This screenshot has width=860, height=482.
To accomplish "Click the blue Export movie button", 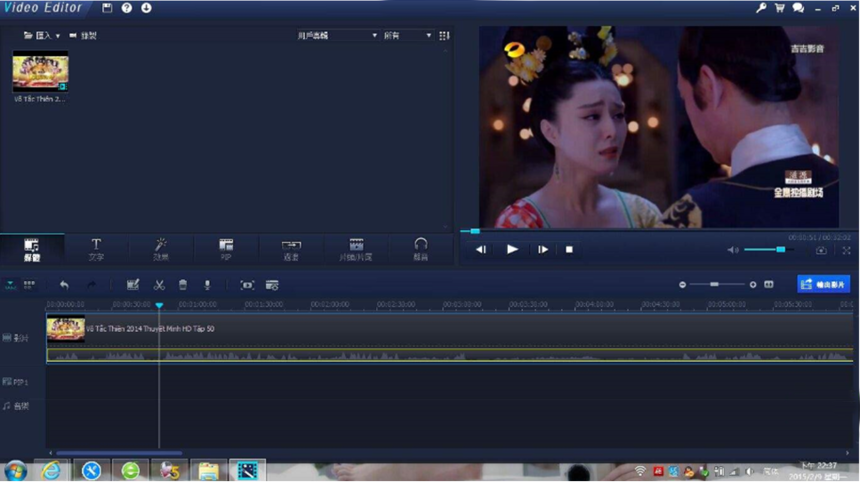I will click(823, 284).
